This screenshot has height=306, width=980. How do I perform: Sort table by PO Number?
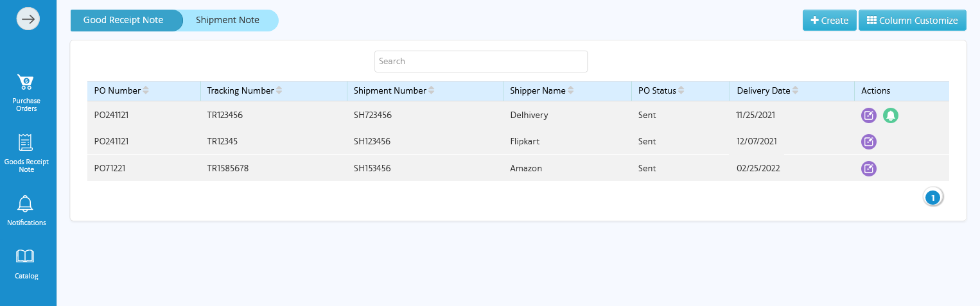pos(146,91)
